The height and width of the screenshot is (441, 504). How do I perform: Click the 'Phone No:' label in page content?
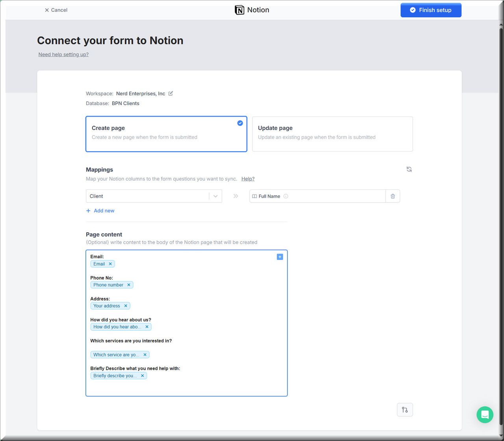[x=102, y=278]
